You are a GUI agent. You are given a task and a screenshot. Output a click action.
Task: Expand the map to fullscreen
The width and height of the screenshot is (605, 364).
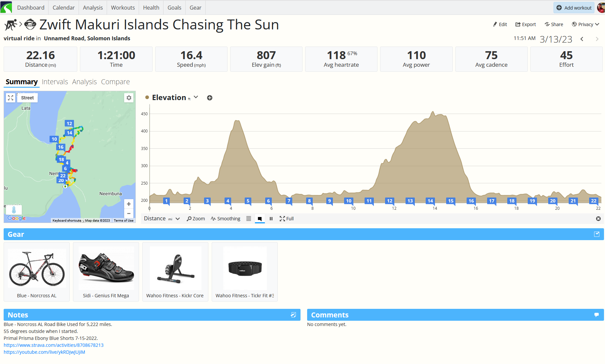[11, 98]
